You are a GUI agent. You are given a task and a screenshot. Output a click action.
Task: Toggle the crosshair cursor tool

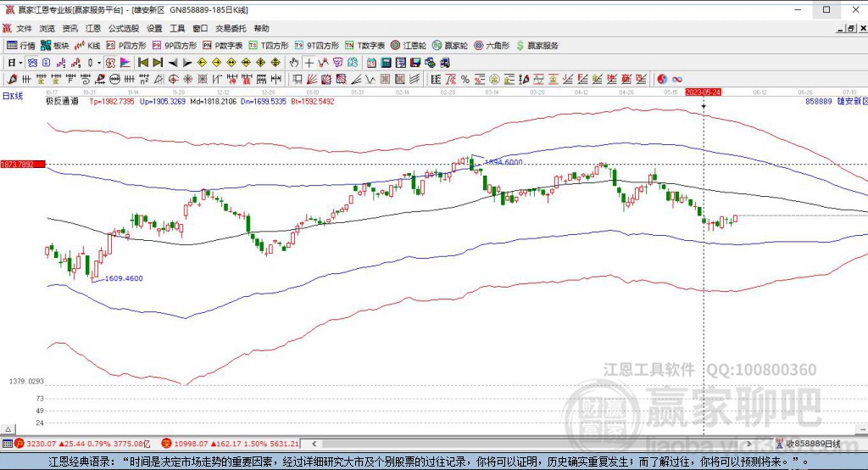(x=309, y=63)
